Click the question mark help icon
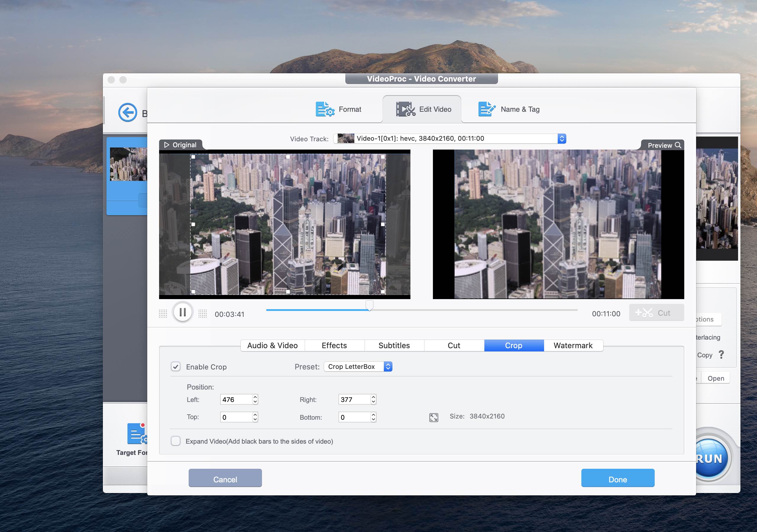 [x=722, y=355]
